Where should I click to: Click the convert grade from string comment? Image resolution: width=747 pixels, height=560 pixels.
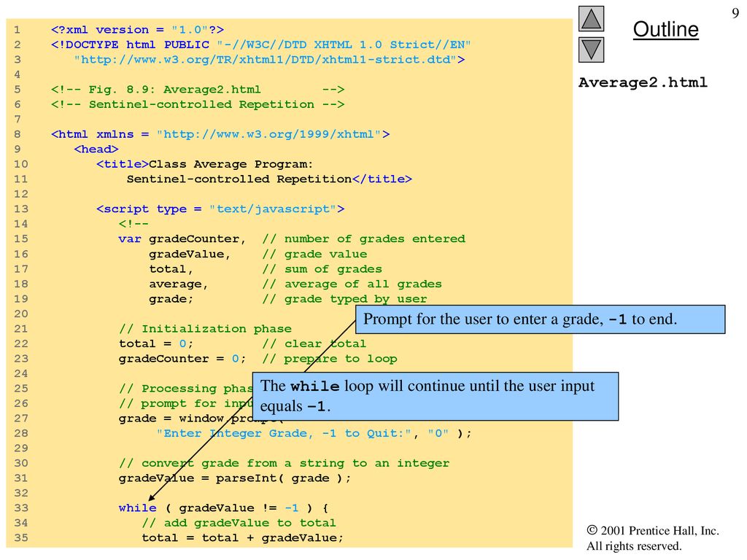point(284,463)
